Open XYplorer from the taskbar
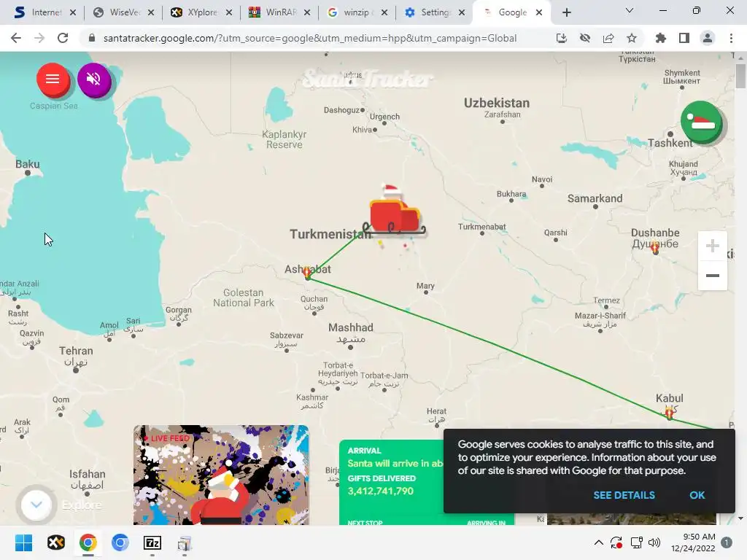Viewport: 747px width, 560px height. tap(56, 542)
